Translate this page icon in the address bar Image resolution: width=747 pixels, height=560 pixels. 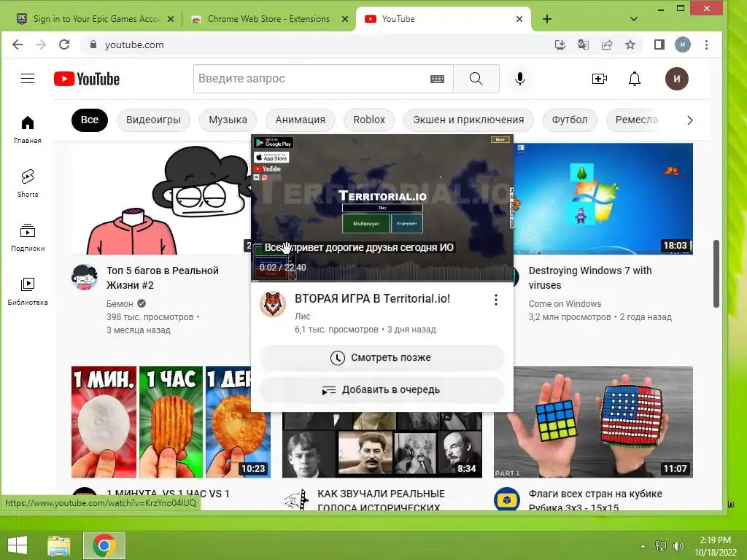583,44
